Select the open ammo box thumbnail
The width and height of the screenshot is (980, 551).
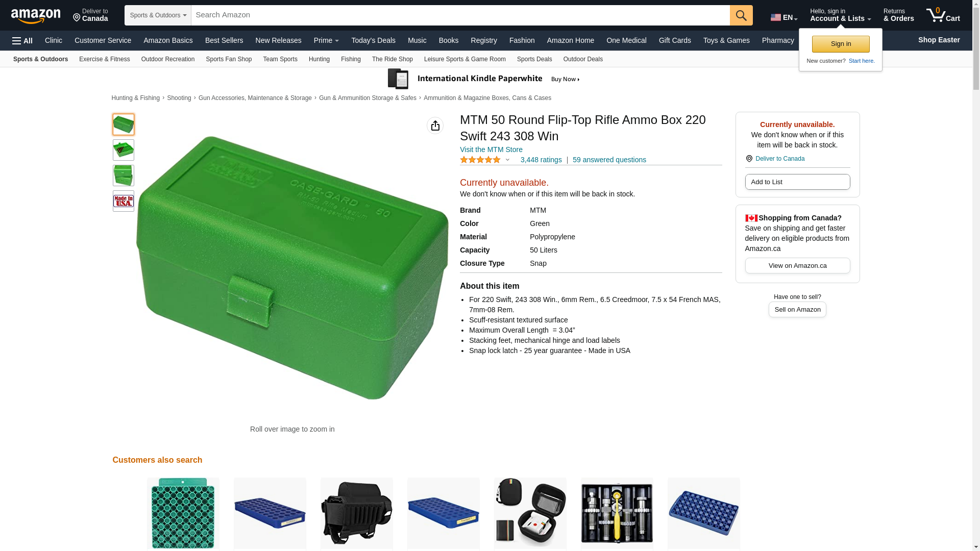pyautogui.click(x=124, y=150)
